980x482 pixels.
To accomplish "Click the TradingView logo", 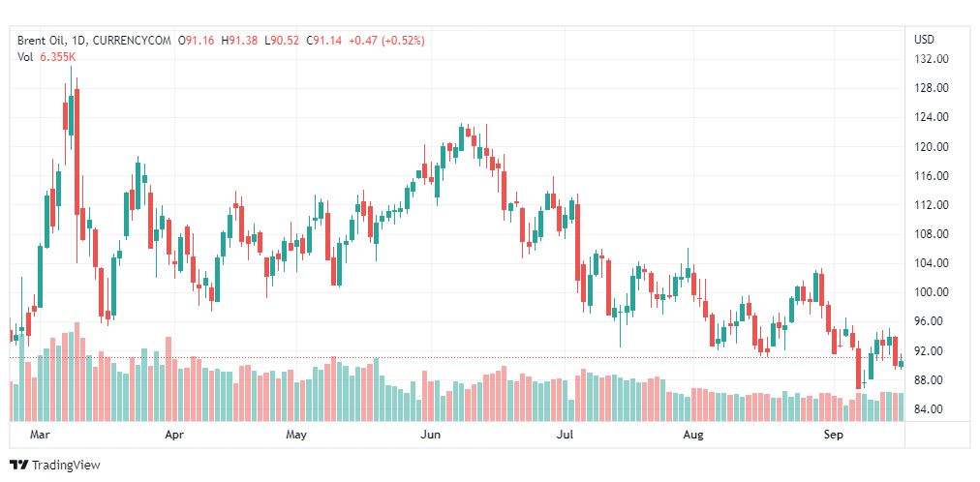I will tap(54, 466).
